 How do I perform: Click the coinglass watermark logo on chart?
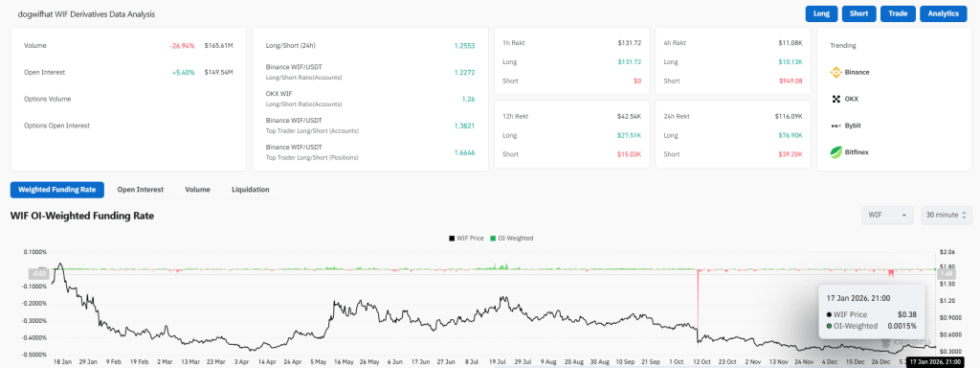(x=900, y=343)
